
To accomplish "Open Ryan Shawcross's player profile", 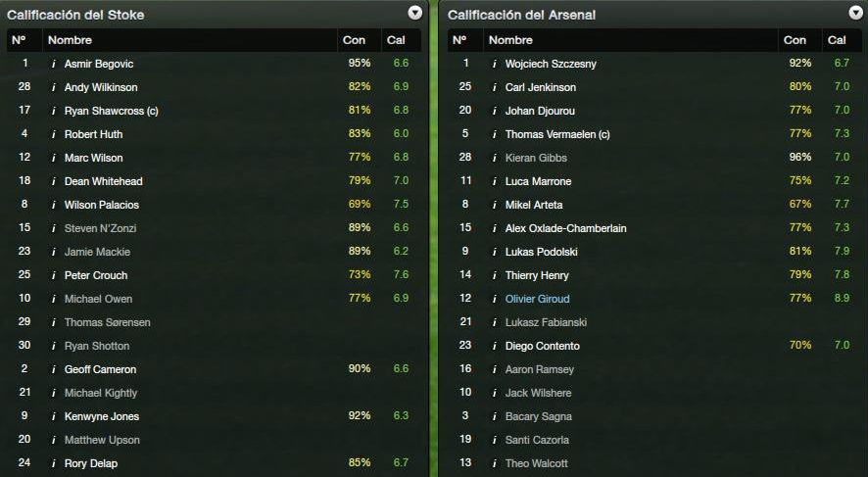I will [112, 112].
